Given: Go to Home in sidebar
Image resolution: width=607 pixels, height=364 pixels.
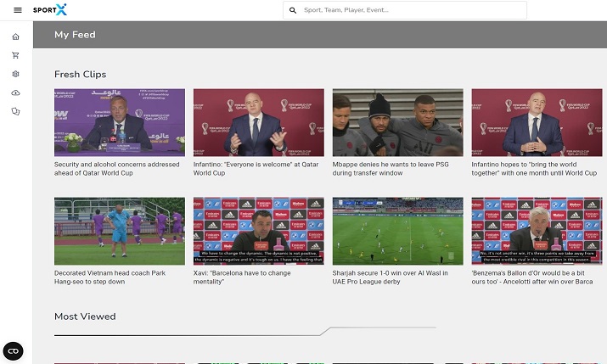Looking at the screenshot, I should (15, 36).
